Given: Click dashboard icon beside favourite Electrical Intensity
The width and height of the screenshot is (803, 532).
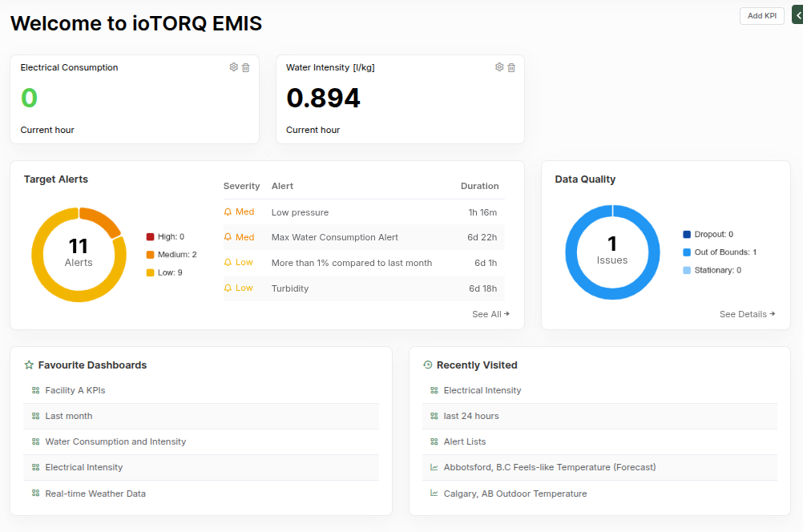Looking at the screenshot, I should (36, 467).
